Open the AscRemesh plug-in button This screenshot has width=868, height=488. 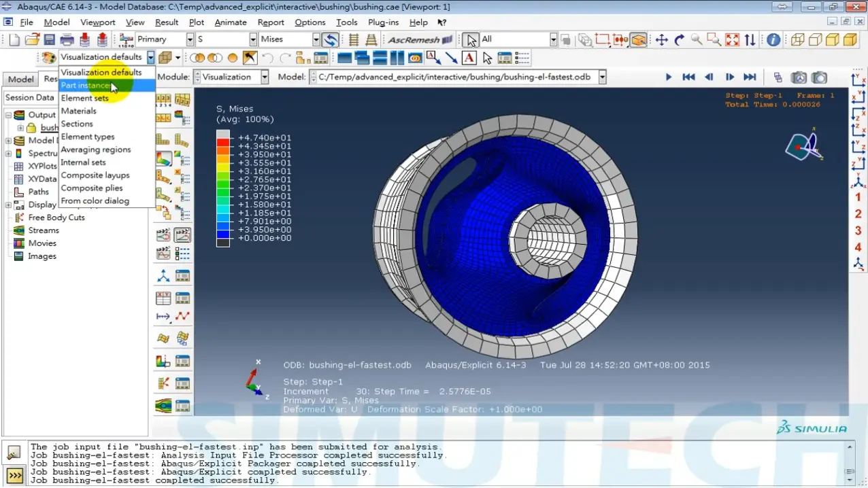point(420,40)
